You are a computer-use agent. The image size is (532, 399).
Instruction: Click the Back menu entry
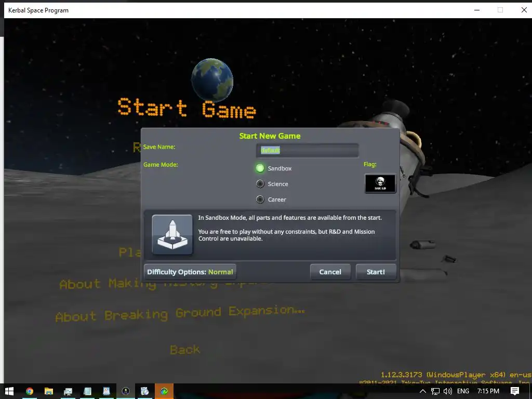(x=185, y=350)
